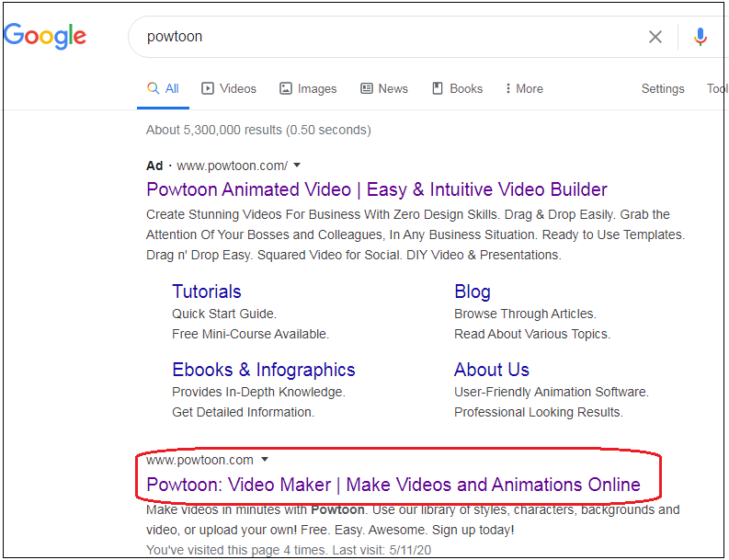Viewport: 729px width, 560px height.
Task: Clear the search box with the X icon
Action: 655,37
